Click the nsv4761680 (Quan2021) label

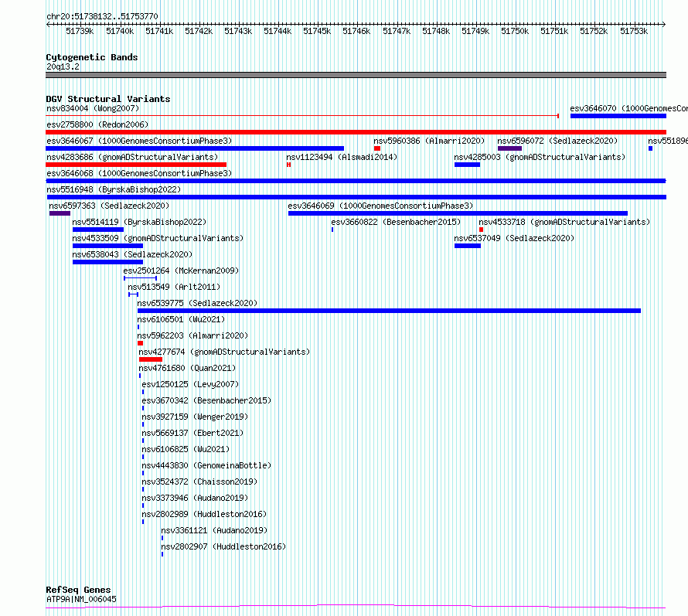pos(187,368)
